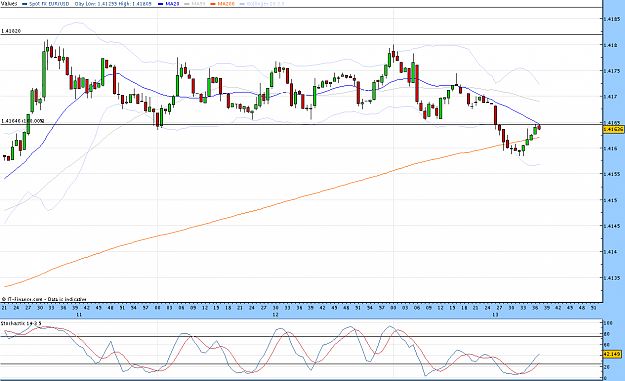Select the 1.41646 horizontal line label
Viewport: 625px width, 381px height.
coord(22,121)
